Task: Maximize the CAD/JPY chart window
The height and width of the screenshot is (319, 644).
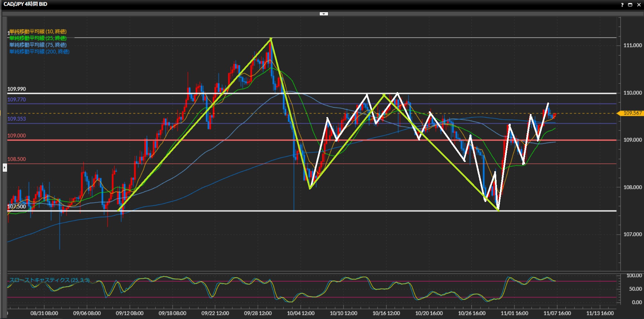Action: pos(630,5)
